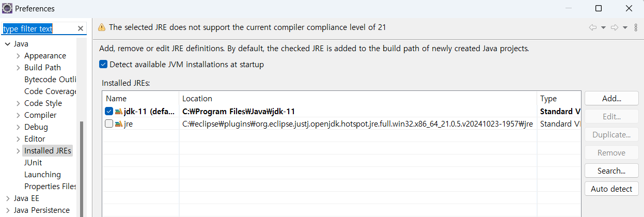The image size is (644, 217).
Task: Click the Add... button
Action: pyautogui.click(x=611, y=99)
